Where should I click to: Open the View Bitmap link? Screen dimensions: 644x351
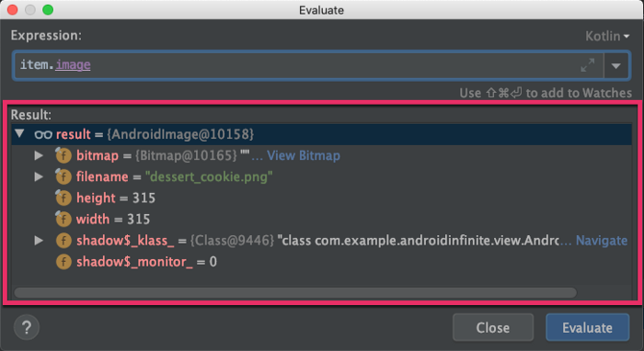click(x=304, y=156)
